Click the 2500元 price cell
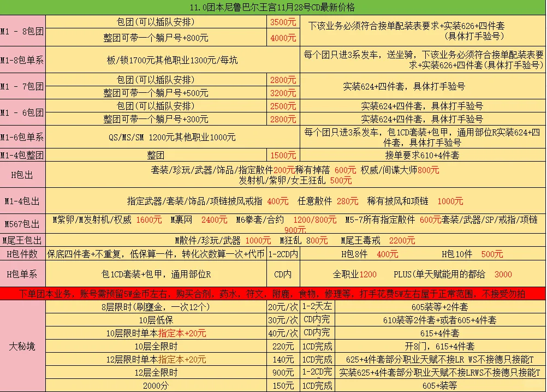Screen dimensions: 547x392 click(x=283, y=106)
